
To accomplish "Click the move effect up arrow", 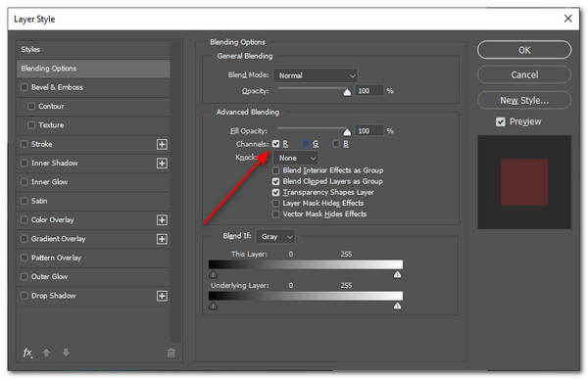I will (x=46, y=353).
